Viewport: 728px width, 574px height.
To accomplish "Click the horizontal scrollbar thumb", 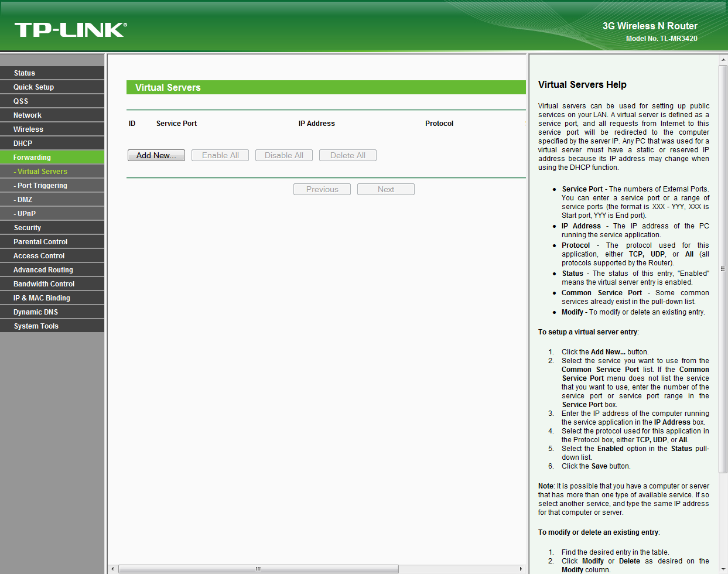I will [x=258, y=569].
